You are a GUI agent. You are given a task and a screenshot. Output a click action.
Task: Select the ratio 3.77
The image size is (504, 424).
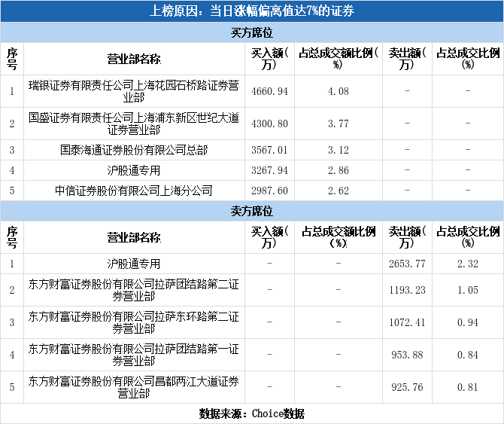339,124
